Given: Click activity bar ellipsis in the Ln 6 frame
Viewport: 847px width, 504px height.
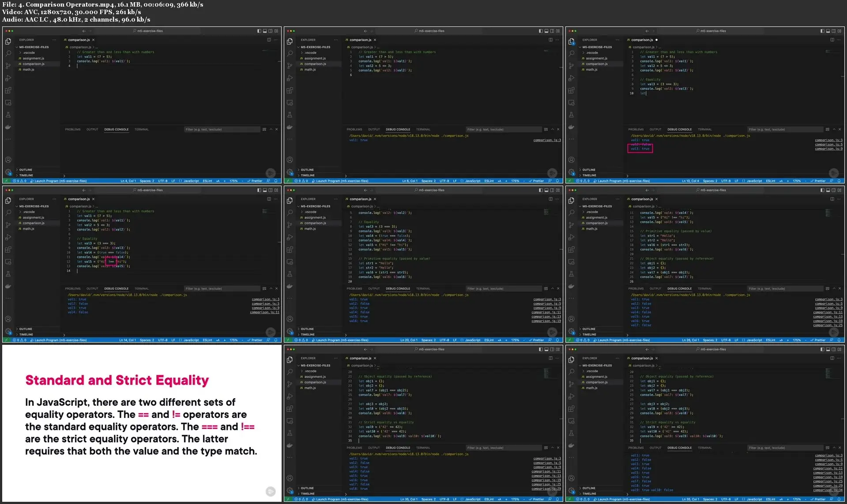Looking at the screenshot, I should click(x=290, y=139).
